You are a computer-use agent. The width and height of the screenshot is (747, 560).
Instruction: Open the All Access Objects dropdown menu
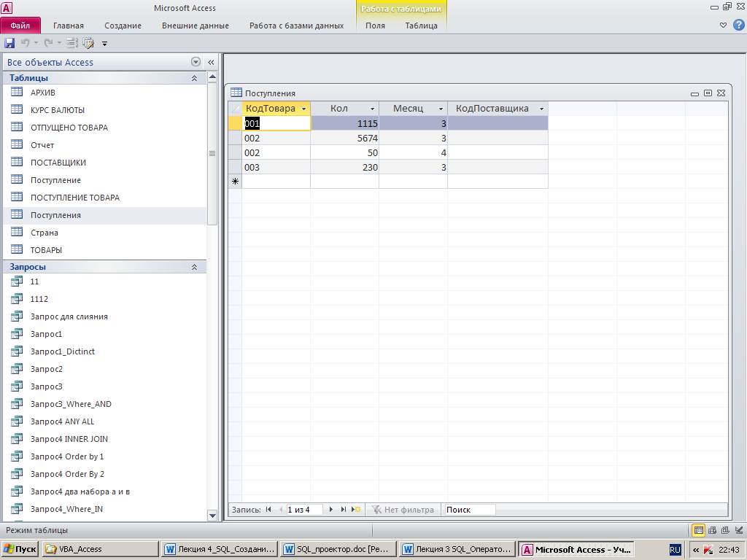click(196, 62)
